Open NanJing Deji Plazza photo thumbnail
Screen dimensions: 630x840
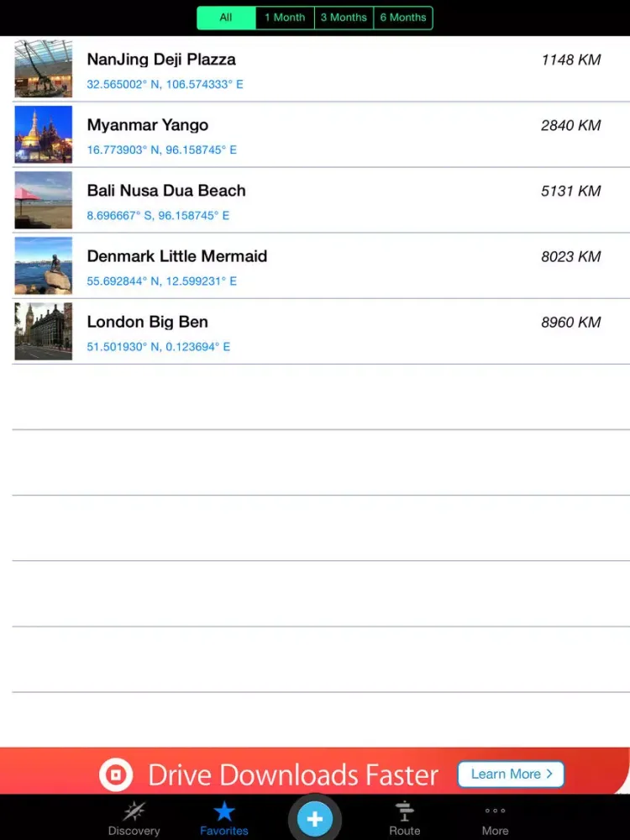pyautogui.click(x=44, y=69)
